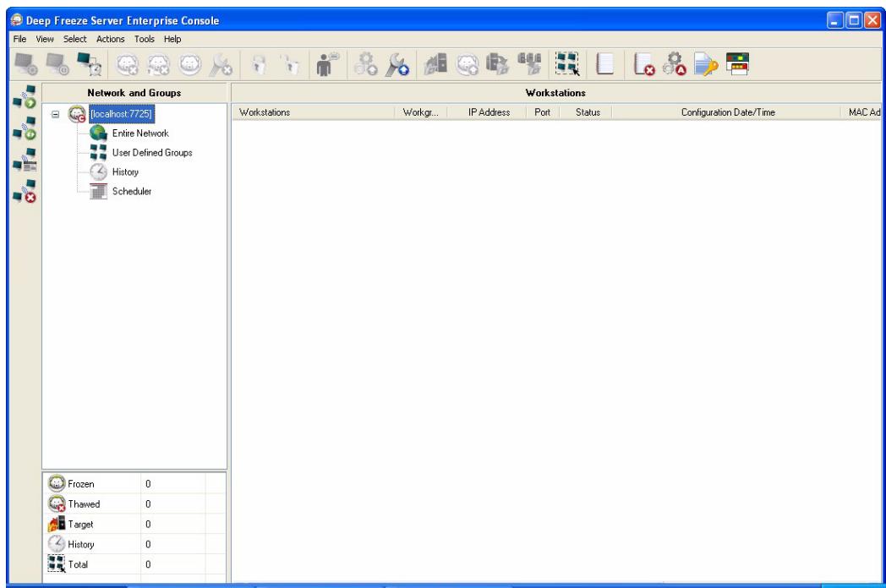This screenshot has width=886, height=588.
Task: Click the Wake-on-LAN alarm clock icon
Action: pyautogui.click(x=89, y=64)
